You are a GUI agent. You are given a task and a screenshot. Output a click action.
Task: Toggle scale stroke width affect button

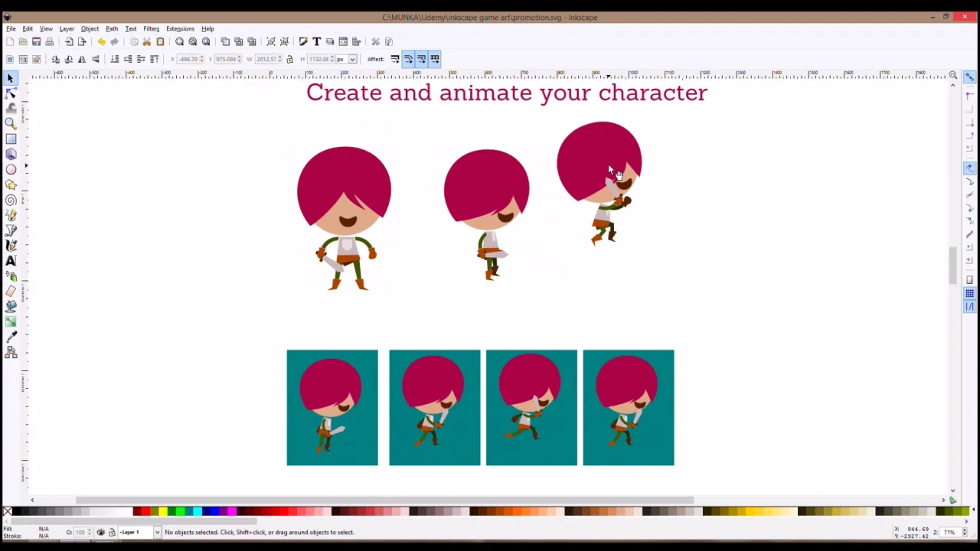(395, 59)
